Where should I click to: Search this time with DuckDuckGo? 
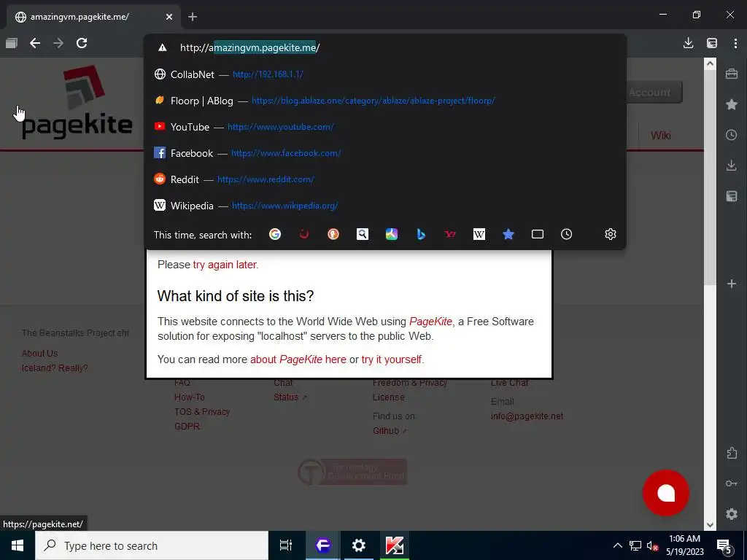click(x=333, y=234)
